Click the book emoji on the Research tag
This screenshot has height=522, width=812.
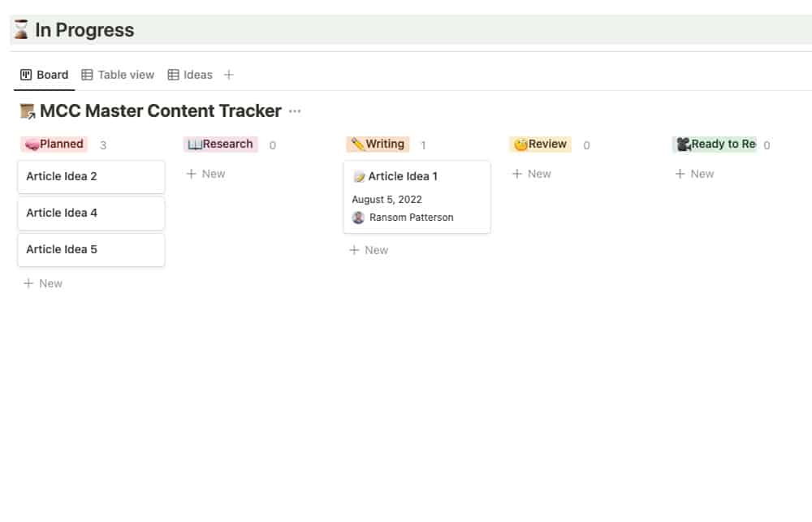click(x=194, y=144)
